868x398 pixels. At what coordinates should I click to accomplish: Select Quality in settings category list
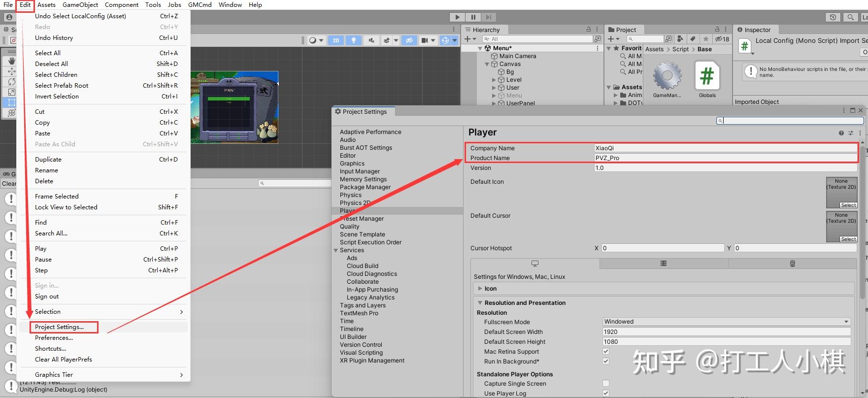click(x=349, y=227)
